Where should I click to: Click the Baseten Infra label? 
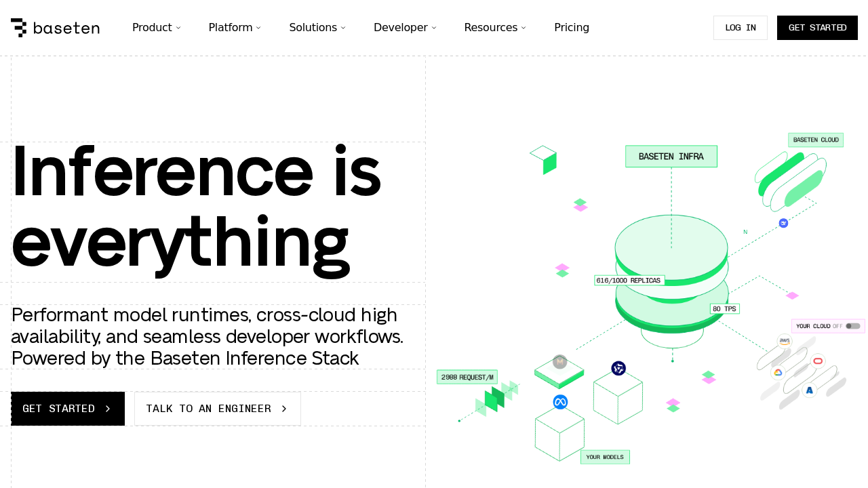671,157
